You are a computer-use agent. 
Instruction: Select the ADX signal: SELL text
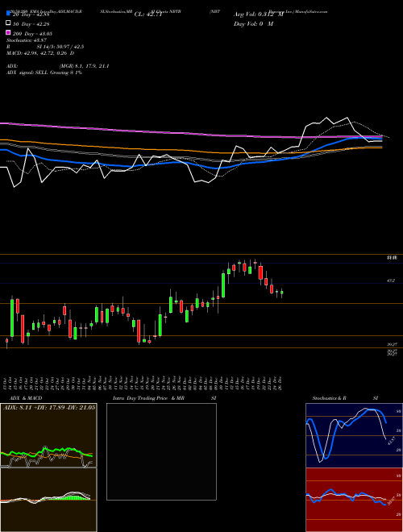click(27, 73)
